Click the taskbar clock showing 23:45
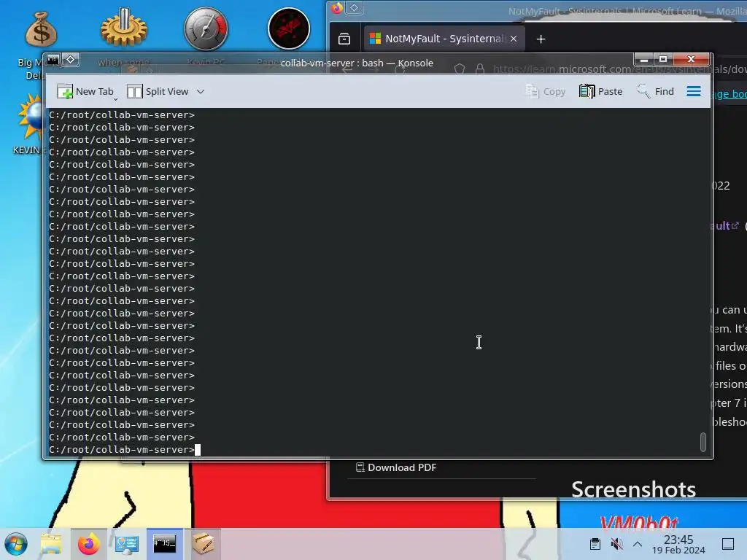Image resolution: width=747 pixels, height=560 pixels. tap(678, 544)
